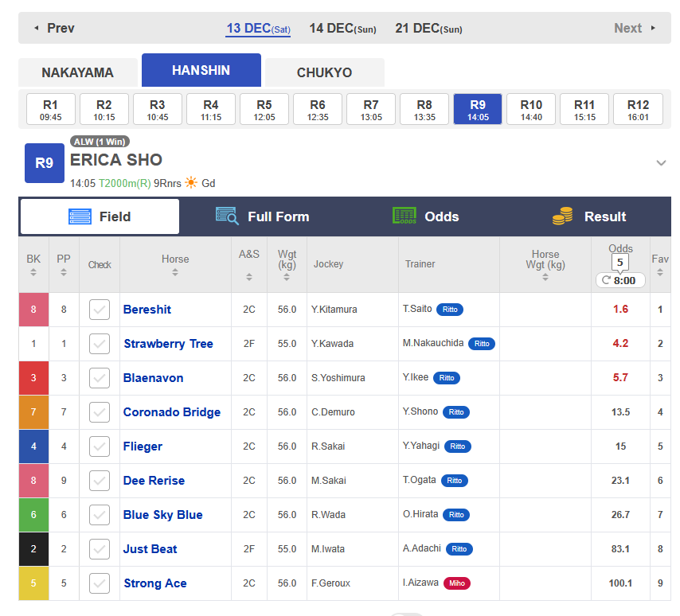Click jockey name Y.Kitamura
680x616 pixels.
[334, 310]
